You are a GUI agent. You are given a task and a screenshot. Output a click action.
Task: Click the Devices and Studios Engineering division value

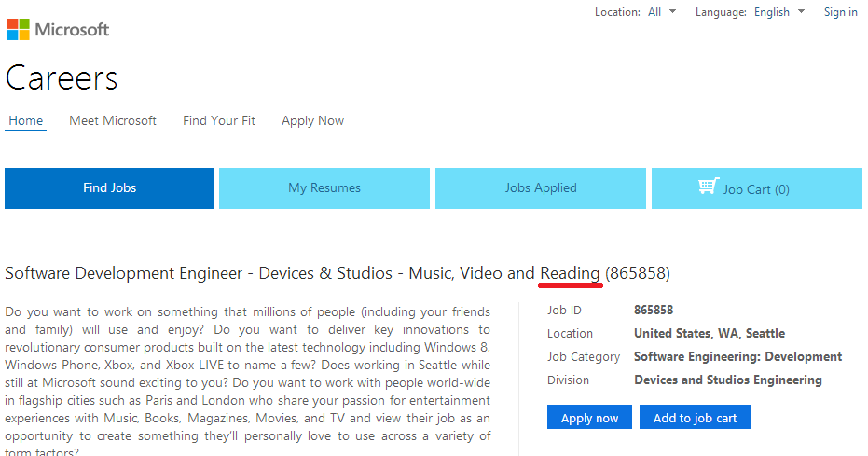pyautogui.click(x=728, y=380)
